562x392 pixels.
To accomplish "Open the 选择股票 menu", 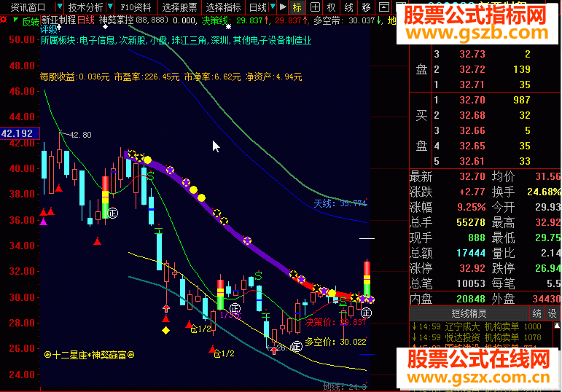I will coord(179,7).
